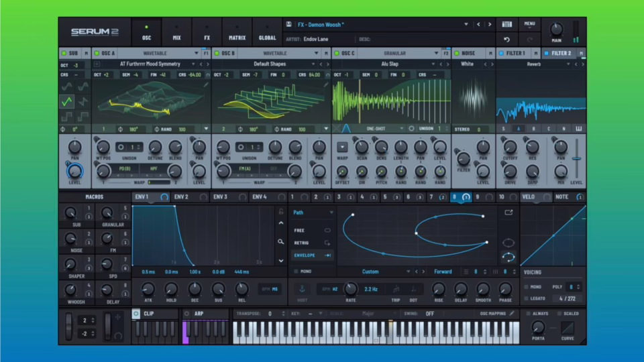
Task: Edit OSC mapping with pencil icon
Action: (512, 314)
